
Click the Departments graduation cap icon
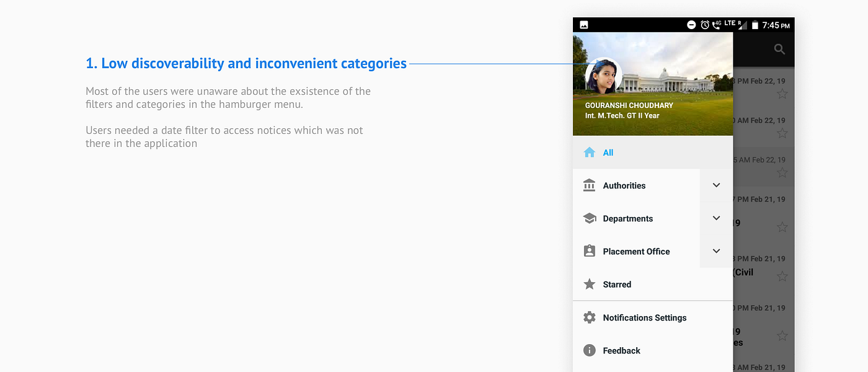click(589, 218)
